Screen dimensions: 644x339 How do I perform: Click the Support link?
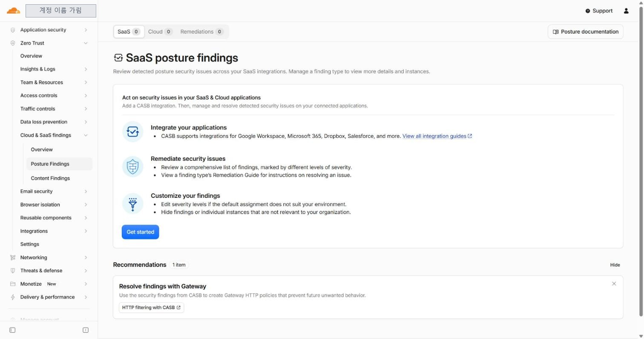[599, 11]
